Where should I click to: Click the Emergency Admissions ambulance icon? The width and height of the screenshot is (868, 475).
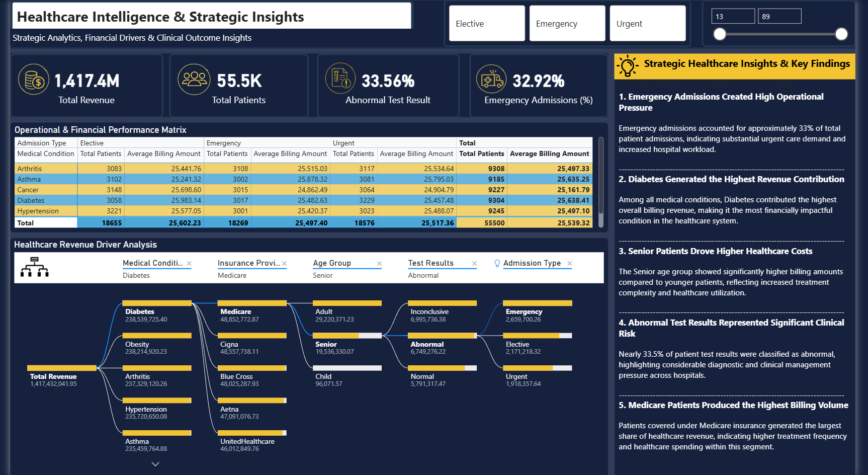[491, 80]
